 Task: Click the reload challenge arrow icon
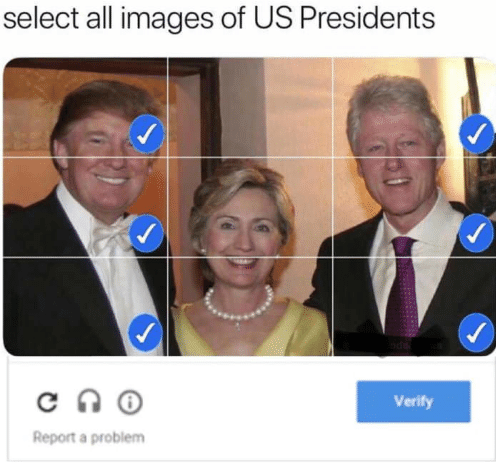point(47,402)
